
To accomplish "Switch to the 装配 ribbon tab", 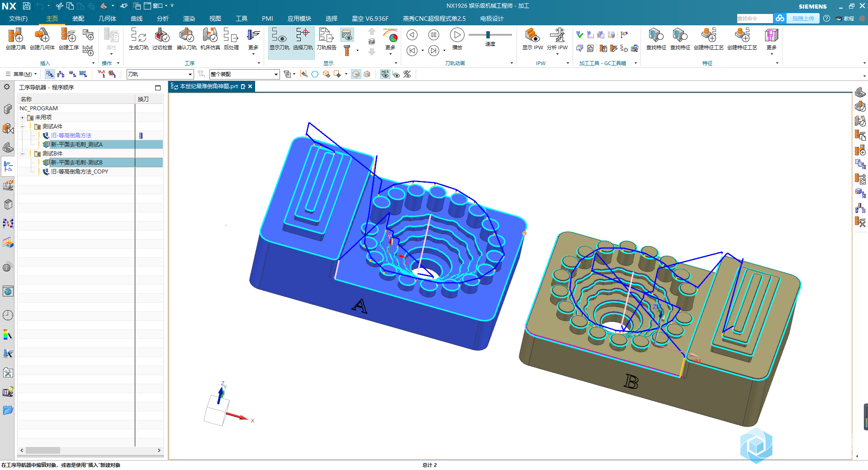I will tap(78, 19).
